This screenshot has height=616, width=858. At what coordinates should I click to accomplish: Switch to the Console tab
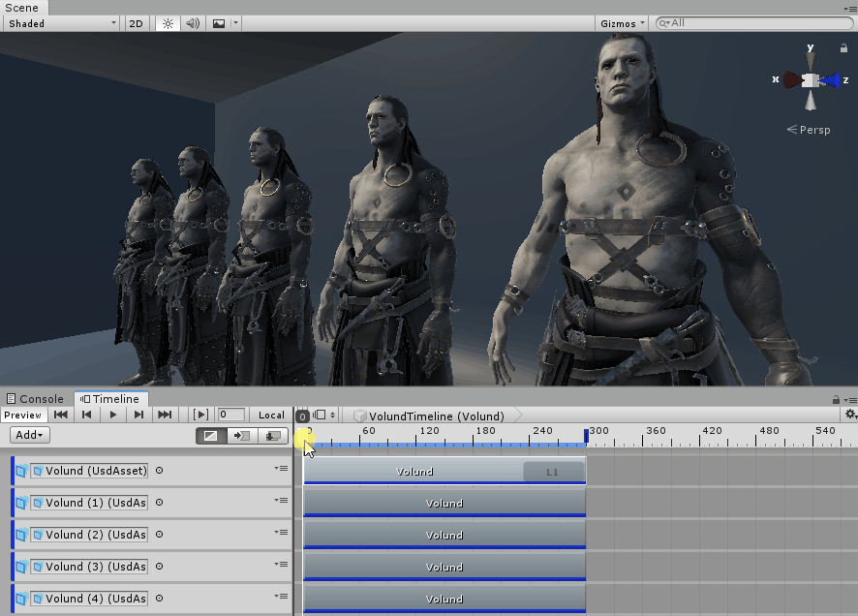pyautogui.click(x=35, y=398)
